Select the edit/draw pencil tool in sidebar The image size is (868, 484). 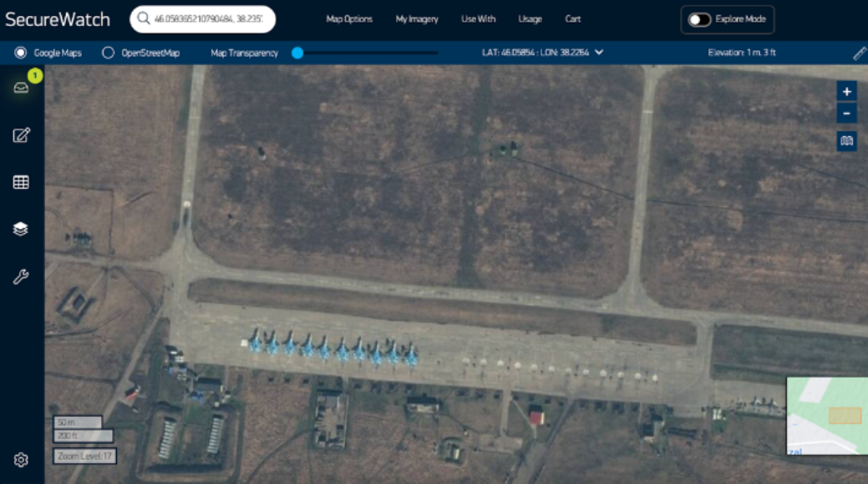click(21, 135)
